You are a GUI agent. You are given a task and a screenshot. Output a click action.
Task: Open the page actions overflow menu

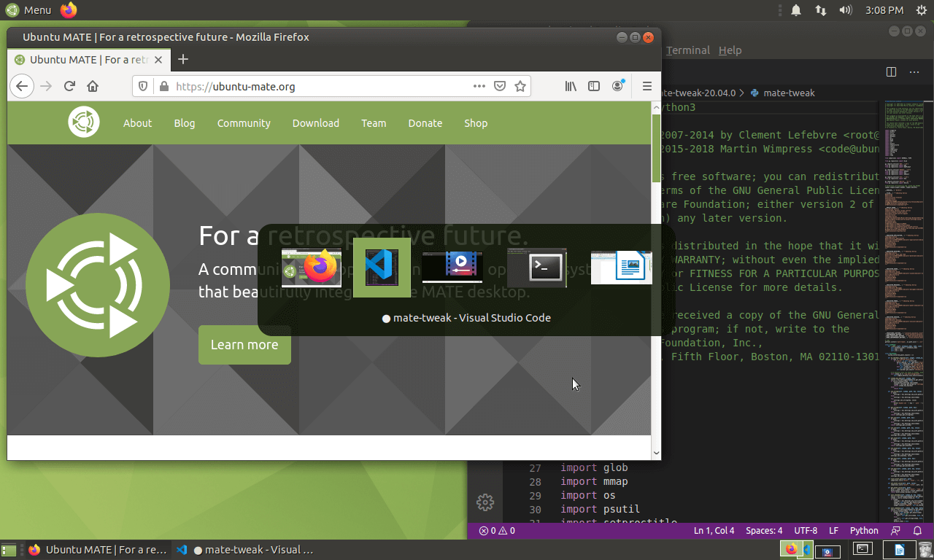479,86
